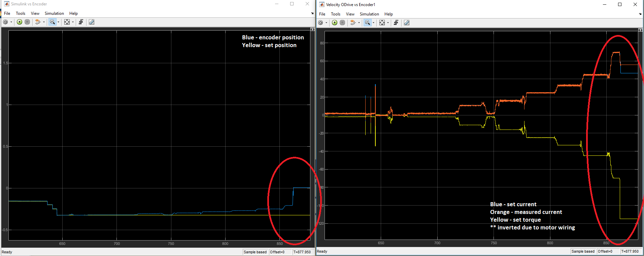Image resolution: width=644 pixels, height=256 pixels.
Task: Expand Zoom dropdown arrow in Velocity ODrive window
Action: point(373,23)
